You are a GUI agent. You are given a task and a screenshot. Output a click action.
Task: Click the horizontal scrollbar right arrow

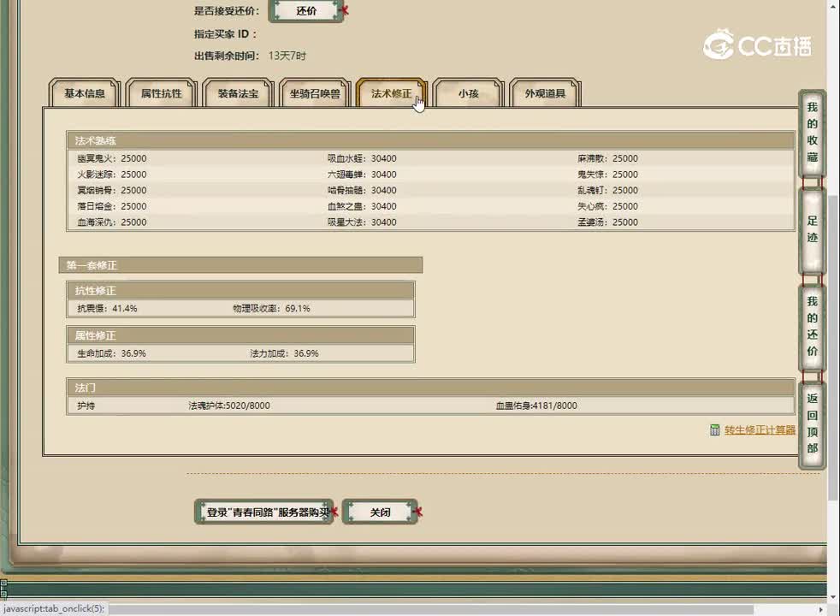[821, 609]
